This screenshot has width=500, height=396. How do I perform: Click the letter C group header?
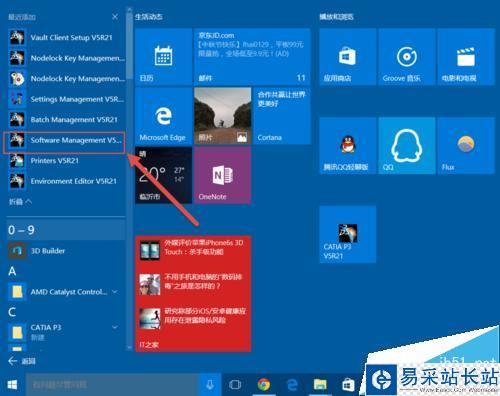(12, 312)
